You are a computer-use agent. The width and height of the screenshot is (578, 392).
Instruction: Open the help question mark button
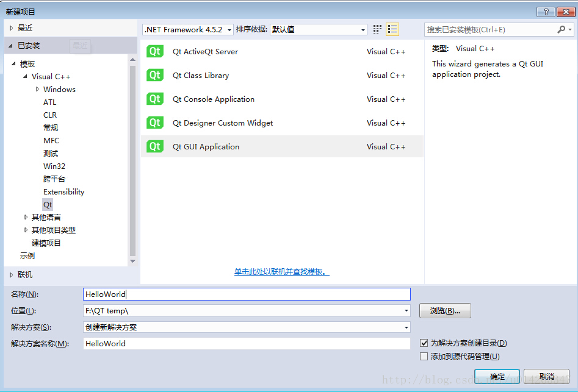pyautogui.click(x=546, y=12)
